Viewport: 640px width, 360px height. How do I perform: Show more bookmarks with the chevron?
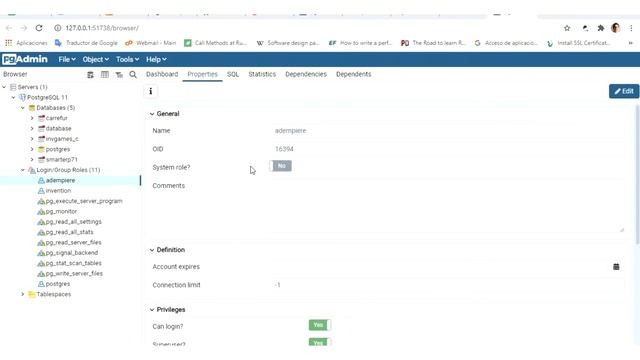631,43
